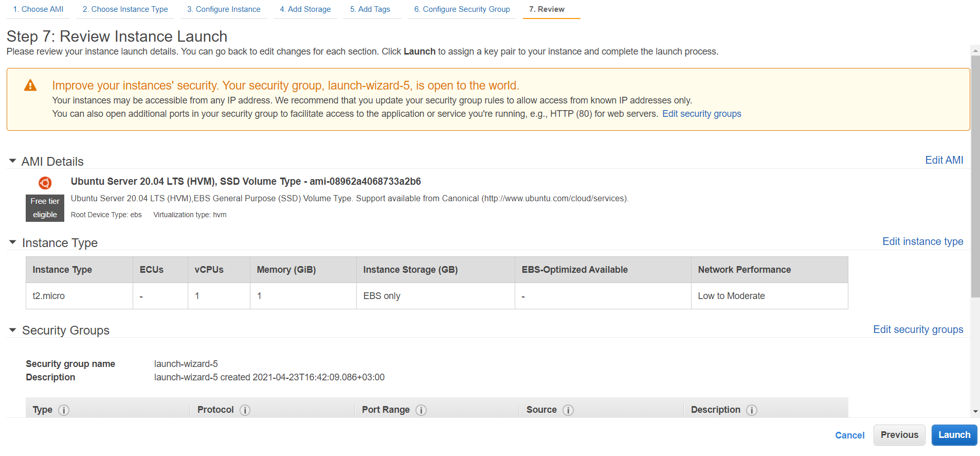Screen dimensions: 980x456
Task: Open Edit AMI link
Action: pyautogui.click(x=944, y=160)
